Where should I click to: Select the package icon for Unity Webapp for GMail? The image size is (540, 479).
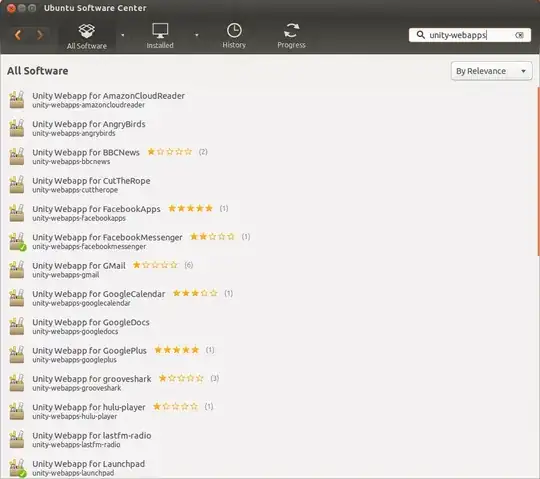point(17,269)
